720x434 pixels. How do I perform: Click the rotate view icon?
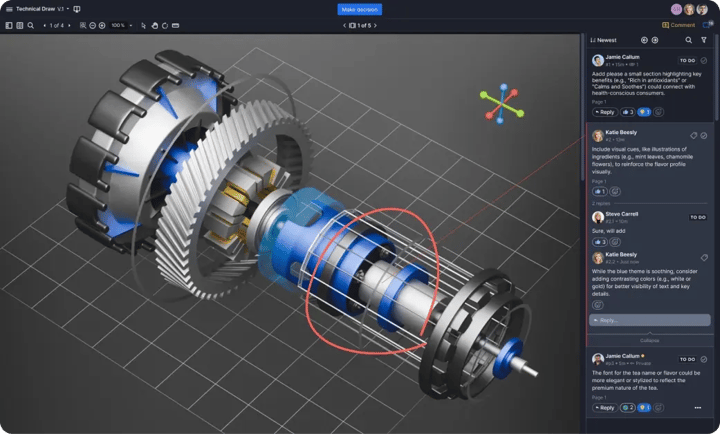tap(165, 25)
